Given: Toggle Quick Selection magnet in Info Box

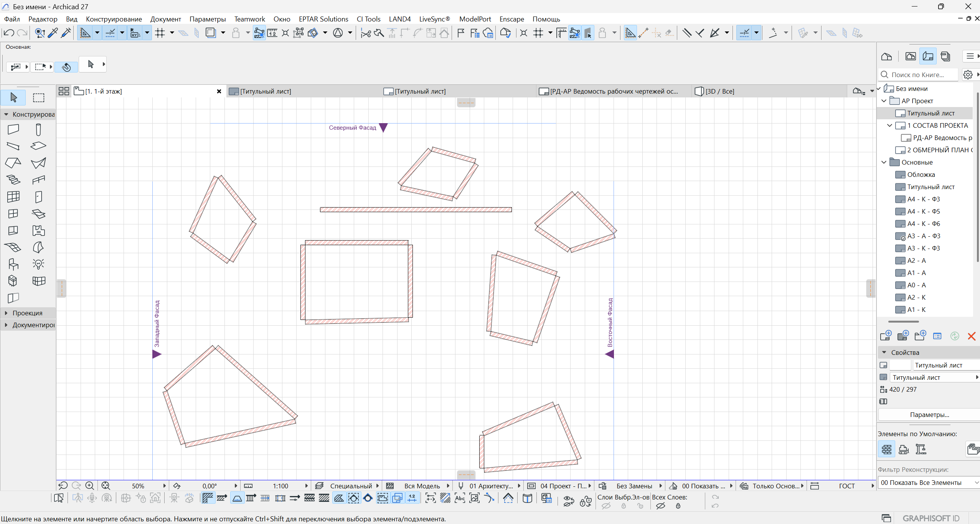Looking at the screenshot, I should [66, 67].
